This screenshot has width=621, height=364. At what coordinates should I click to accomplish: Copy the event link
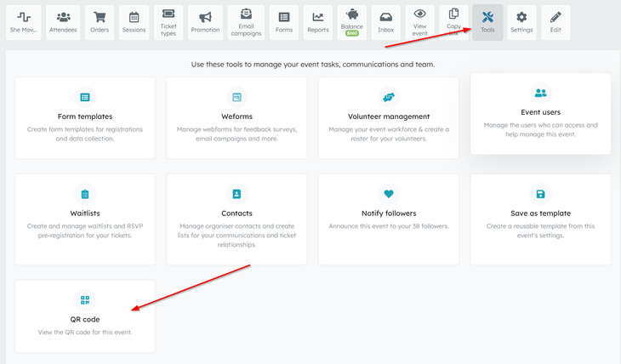pyautogui.click(x=453, y=22)
